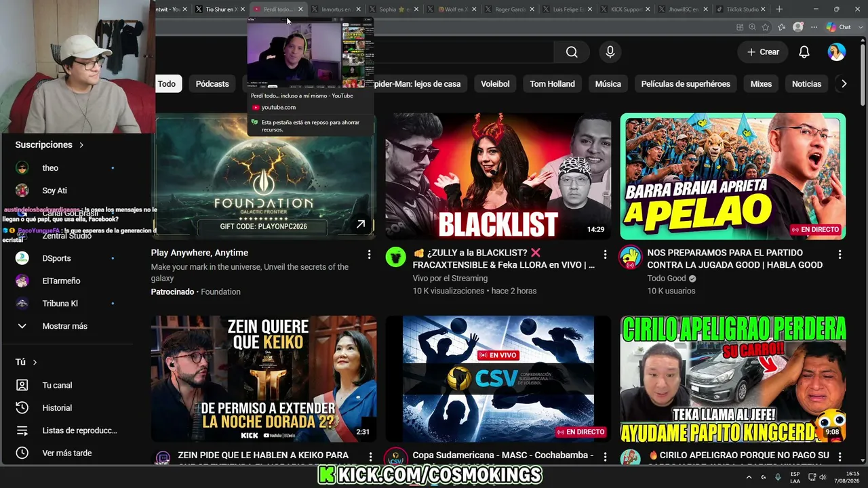Select the Noticias filter chip

[806, 84]
